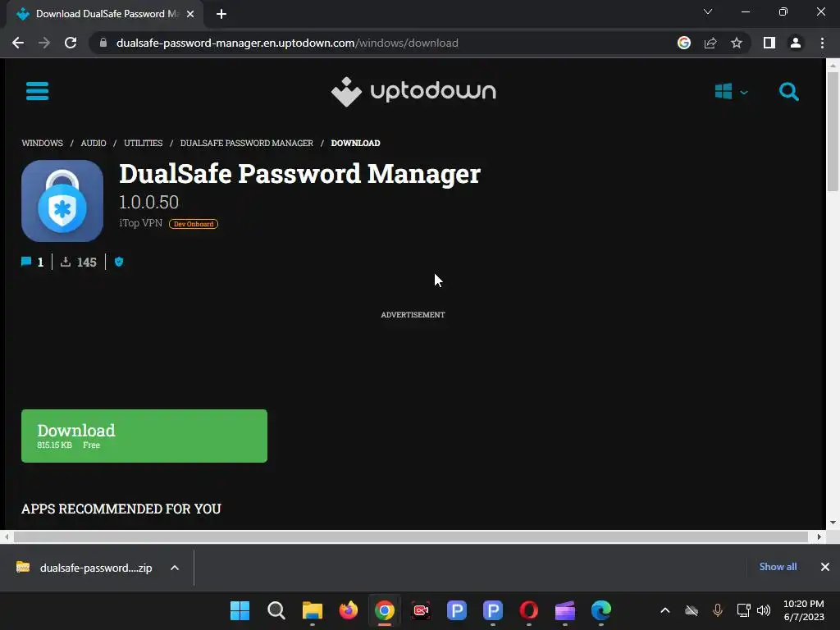
Task: Click the DualSafe padlock app icon
Action: (x=62, y=201)
